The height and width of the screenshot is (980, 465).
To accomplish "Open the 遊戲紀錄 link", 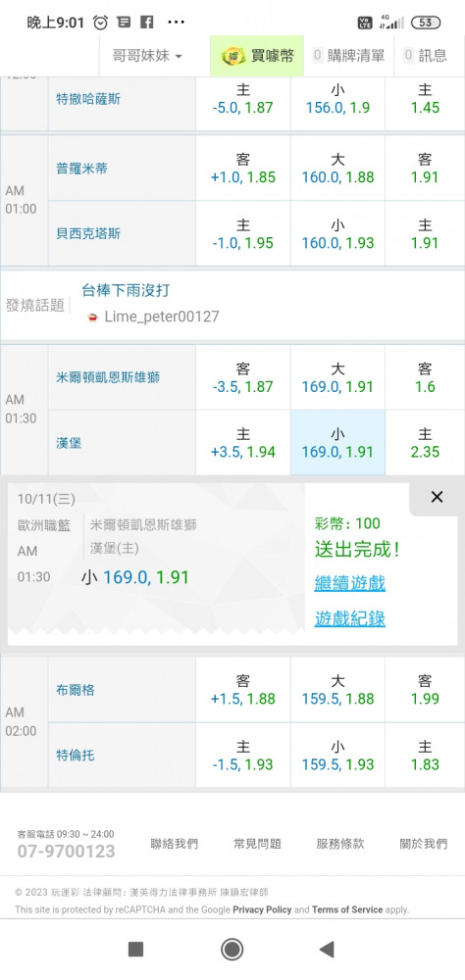I will click(350, 618).
